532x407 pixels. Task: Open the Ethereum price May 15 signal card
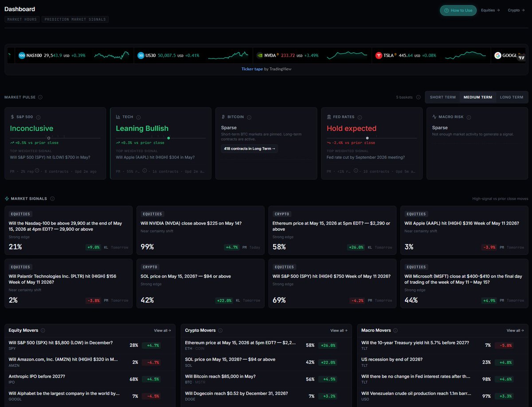[x=332, y=230]
